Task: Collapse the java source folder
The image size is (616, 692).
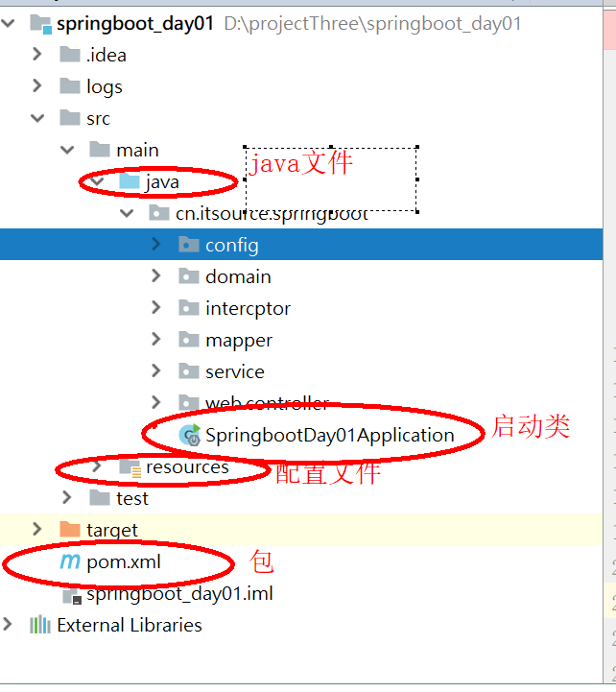Action: 97,181
